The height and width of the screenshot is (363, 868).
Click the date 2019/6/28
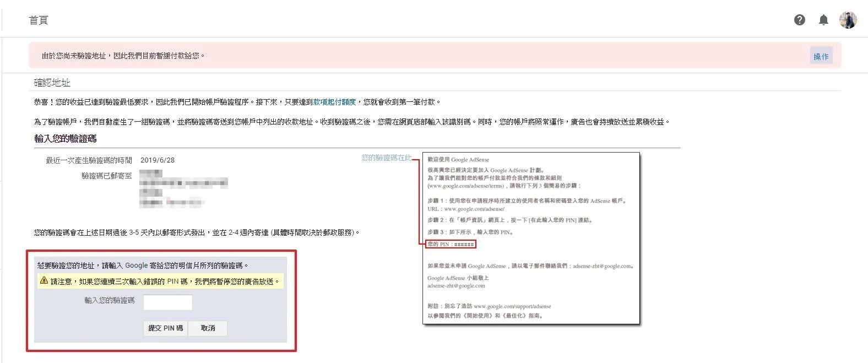click(158, 160)
